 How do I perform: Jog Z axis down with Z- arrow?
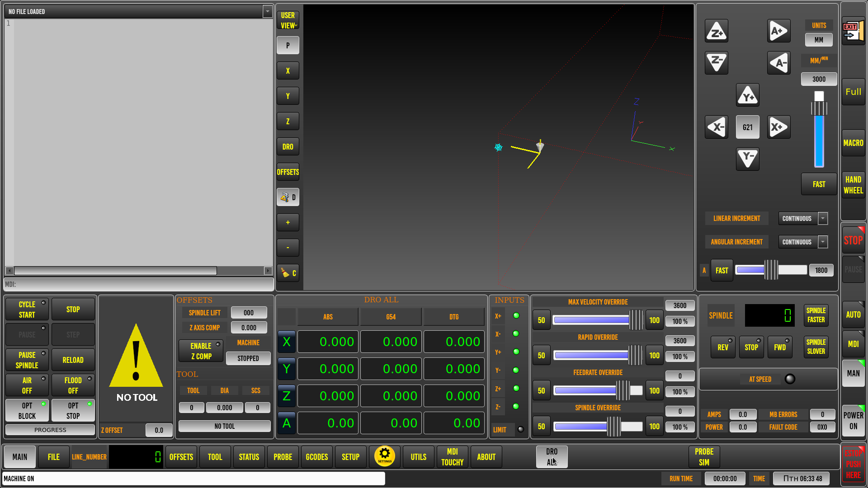[x=717, y=62]
